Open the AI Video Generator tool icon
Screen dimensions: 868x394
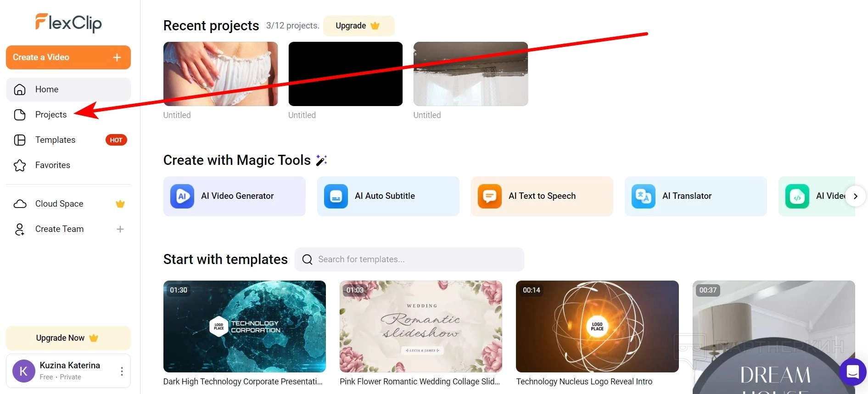tap(182, 197)
